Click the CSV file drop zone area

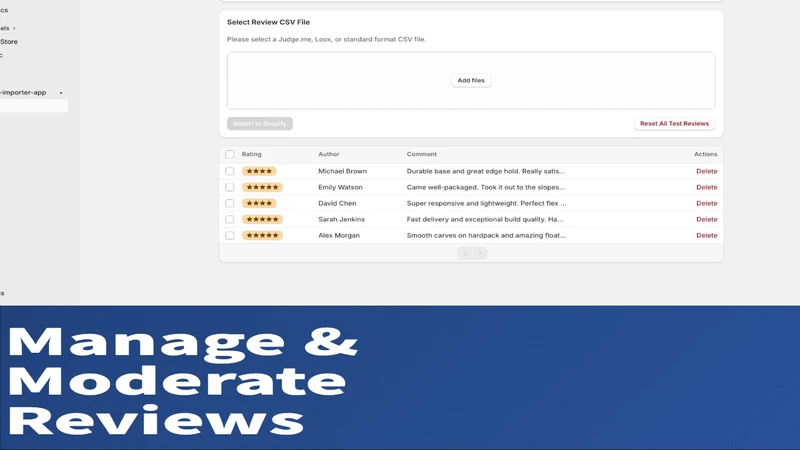pos(471,81)
